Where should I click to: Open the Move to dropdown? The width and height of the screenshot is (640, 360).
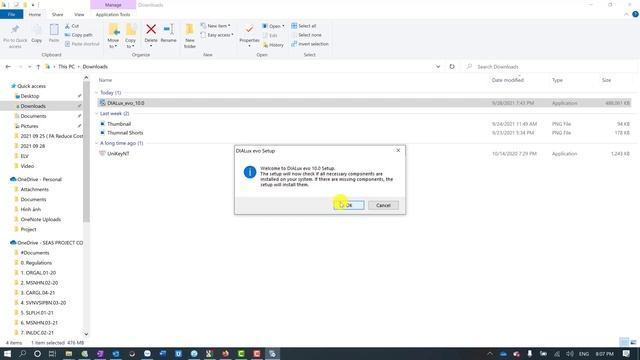pyautogui.click(x=113, y=36)
